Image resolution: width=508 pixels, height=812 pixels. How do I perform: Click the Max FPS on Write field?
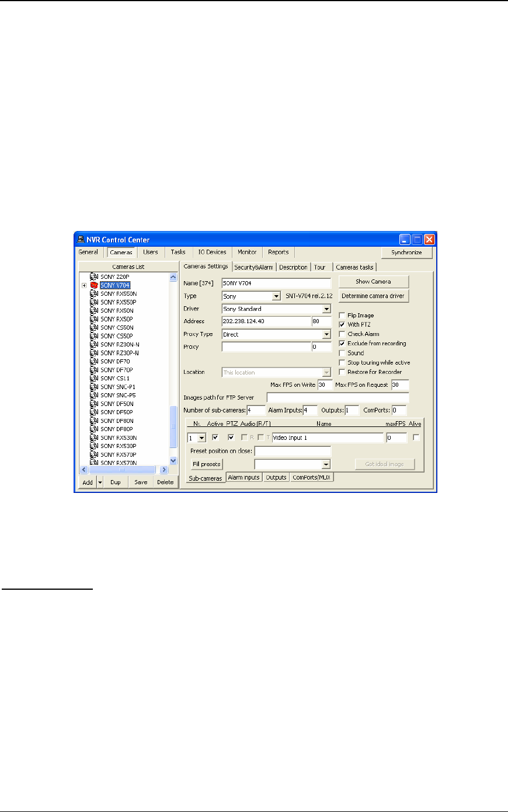[325, 385]
